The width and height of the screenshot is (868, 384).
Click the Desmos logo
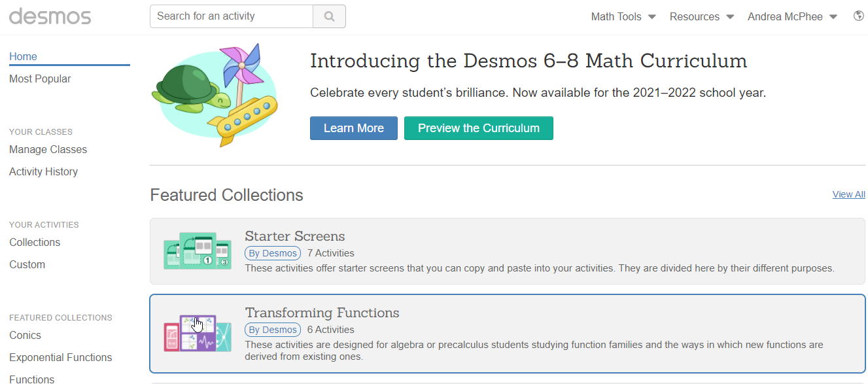point(50,16)
